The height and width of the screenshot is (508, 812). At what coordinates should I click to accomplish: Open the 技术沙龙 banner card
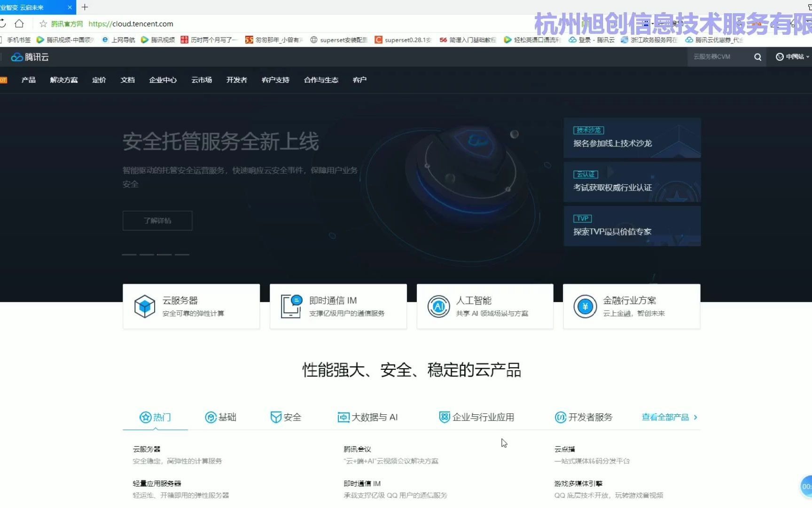[x=632, y=137]
